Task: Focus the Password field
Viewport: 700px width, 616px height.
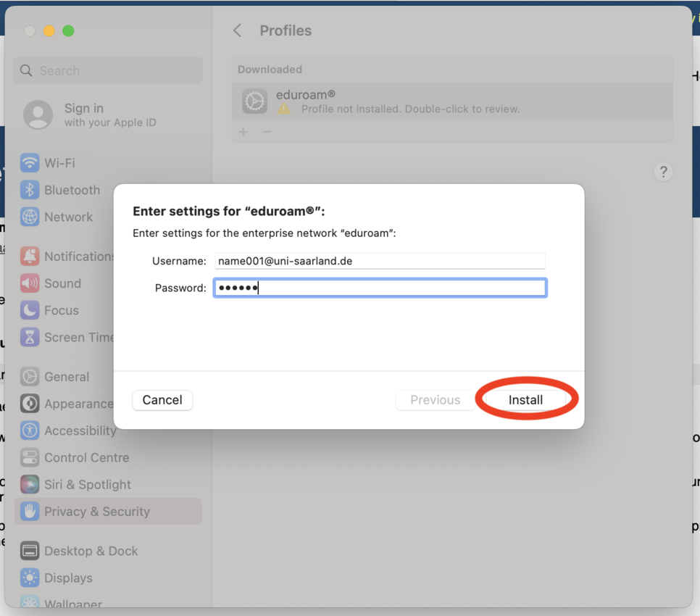Action: (x=380, y=288)
